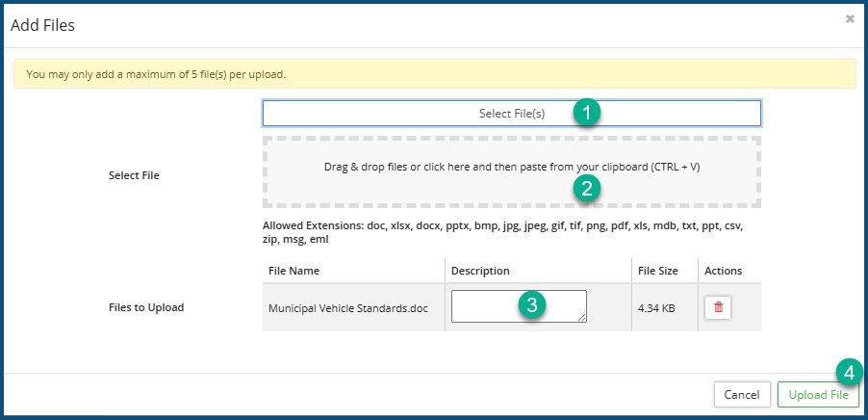Focus the Description text box
Screen dimensions: 868x420
tap(481, 305)
